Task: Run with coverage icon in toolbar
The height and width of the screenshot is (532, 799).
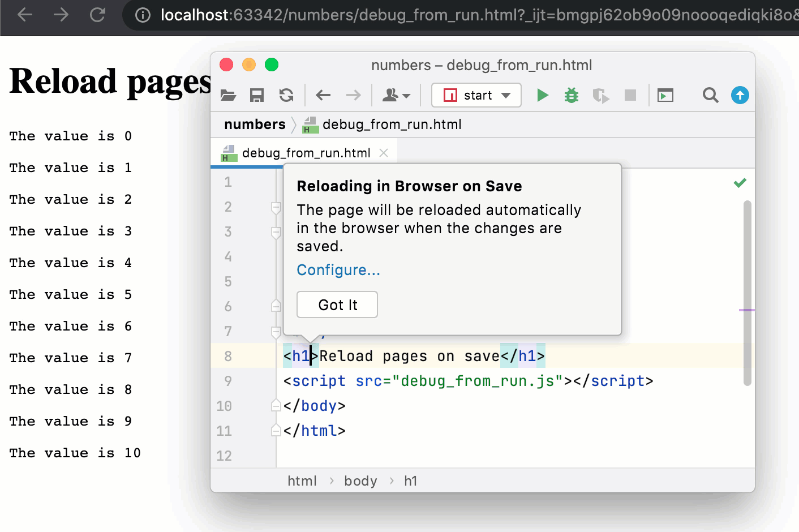Action: 600,95
